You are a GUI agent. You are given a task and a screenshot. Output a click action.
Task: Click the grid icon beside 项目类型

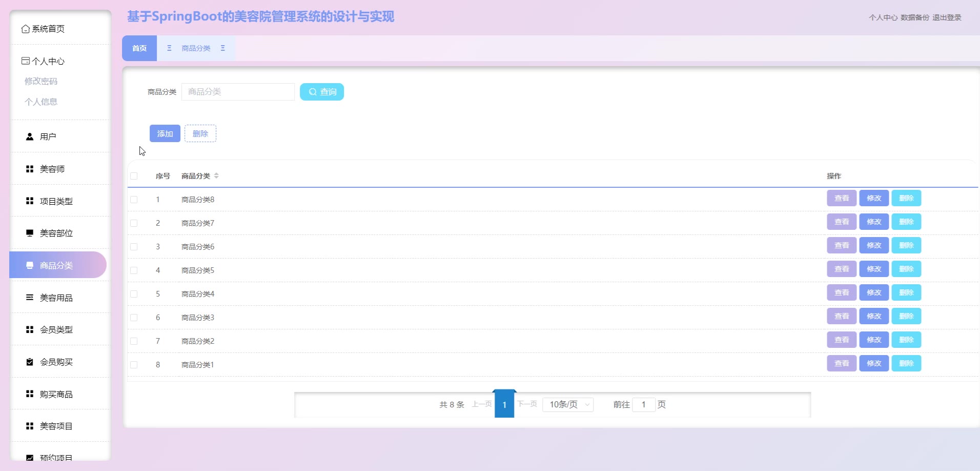pyautogui.click(x=30, y=201)
